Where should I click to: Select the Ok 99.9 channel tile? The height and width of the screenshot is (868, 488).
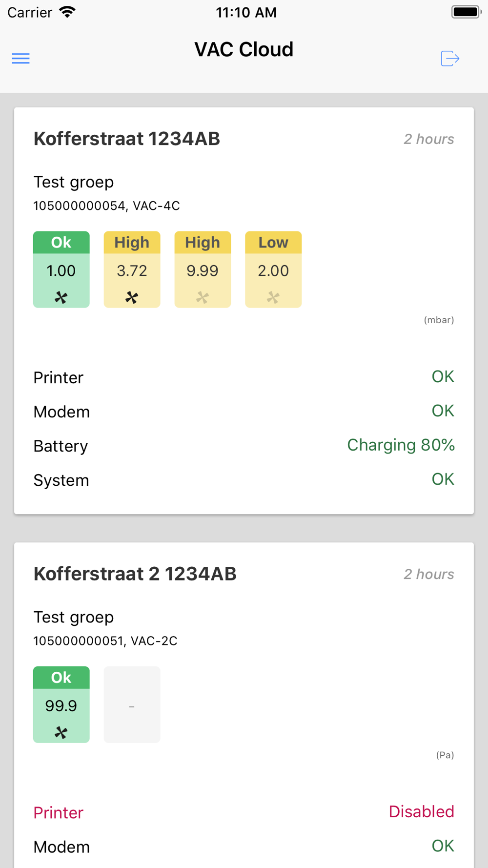[x=61, y=704]
